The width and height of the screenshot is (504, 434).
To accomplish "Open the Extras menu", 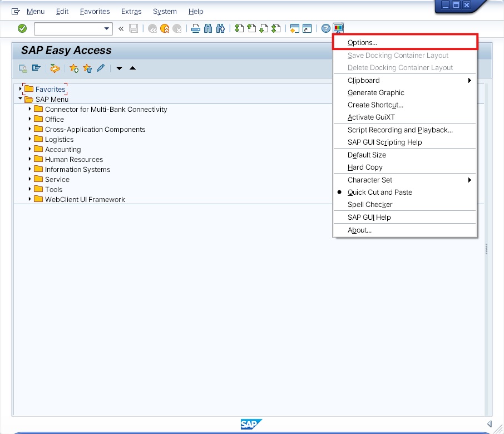I will [x=131, y=12].
